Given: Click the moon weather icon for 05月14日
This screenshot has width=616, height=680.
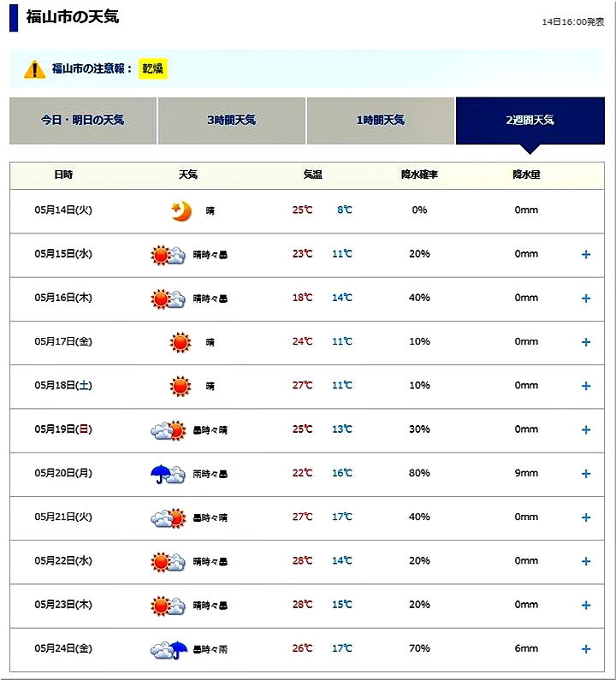Looking at the screenshot, I should click(x=180, y=210).
